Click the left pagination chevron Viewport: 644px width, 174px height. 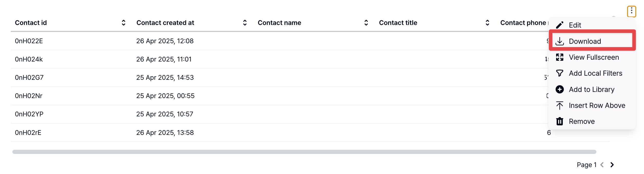click(x=602, y=164)
